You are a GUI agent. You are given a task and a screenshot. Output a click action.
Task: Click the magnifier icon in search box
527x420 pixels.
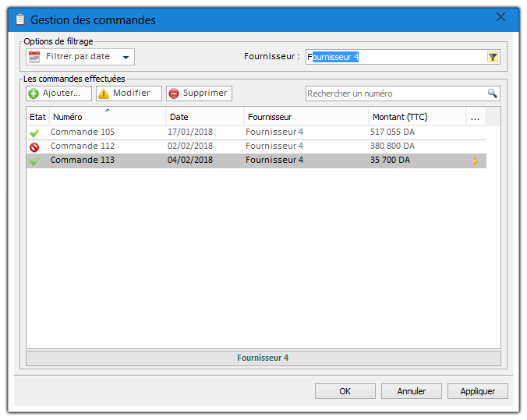tap(492, 94)
